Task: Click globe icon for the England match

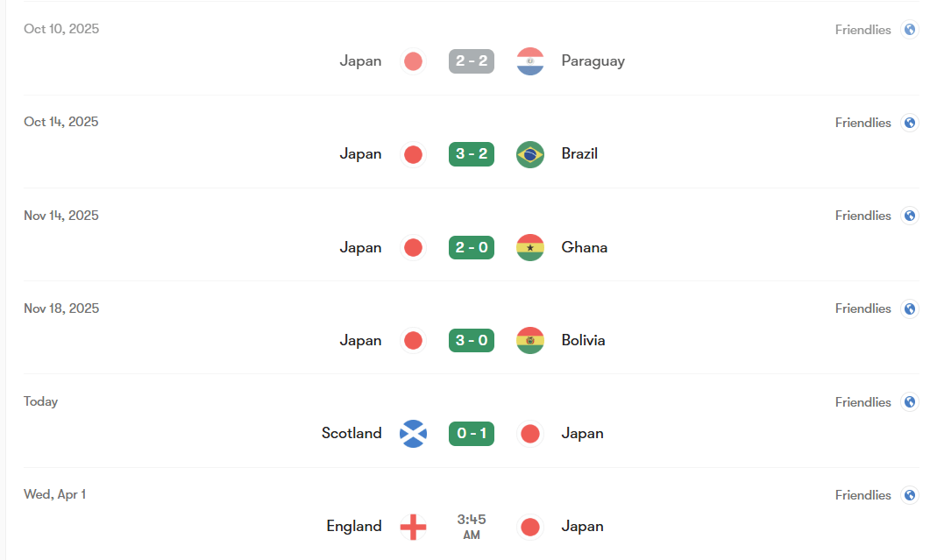Action: [910, 495]
